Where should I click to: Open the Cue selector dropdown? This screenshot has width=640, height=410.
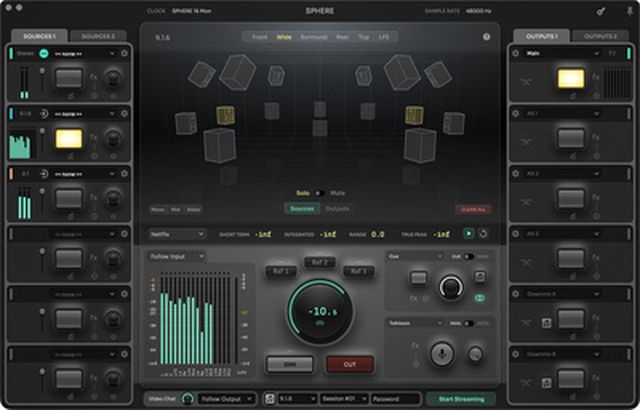click(x=415, y=257)
